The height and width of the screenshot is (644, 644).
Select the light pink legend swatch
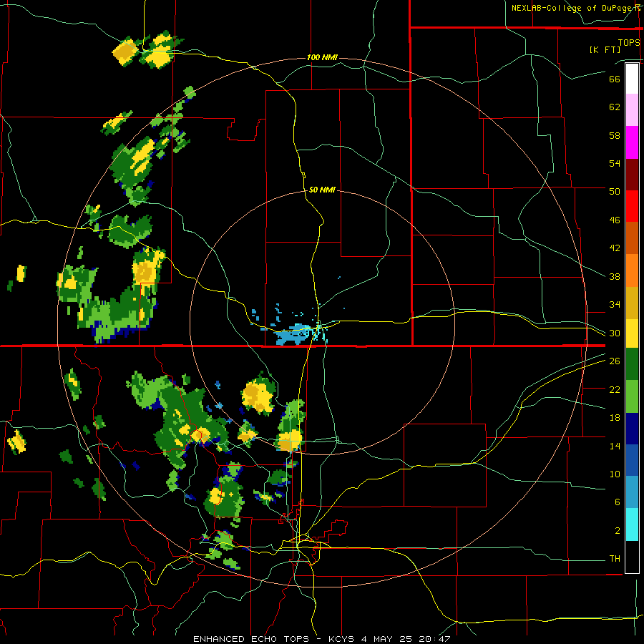pyautogui.click(x=632, y=110)
